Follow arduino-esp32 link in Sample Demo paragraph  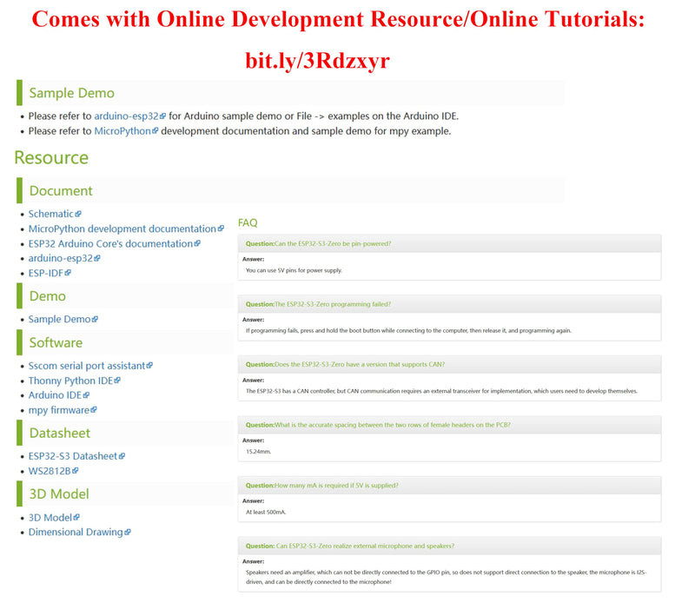pyautogui.click(x=126, y=116)
